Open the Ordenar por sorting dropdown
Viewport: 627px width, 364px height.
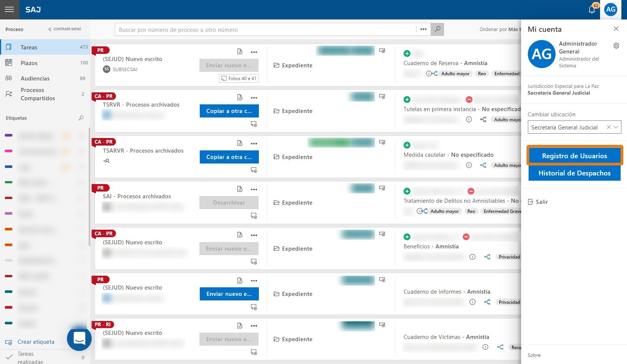(500, 30)
